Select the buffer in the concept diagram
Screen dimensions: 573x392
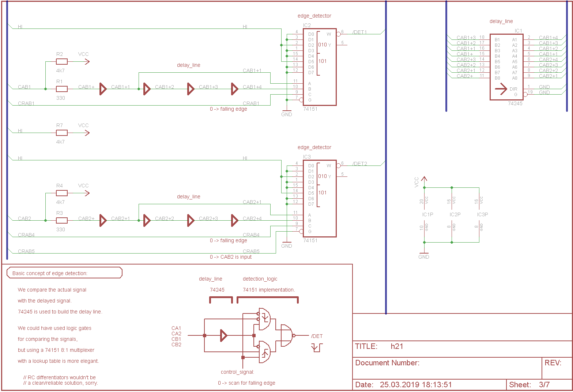pos(223,335)
